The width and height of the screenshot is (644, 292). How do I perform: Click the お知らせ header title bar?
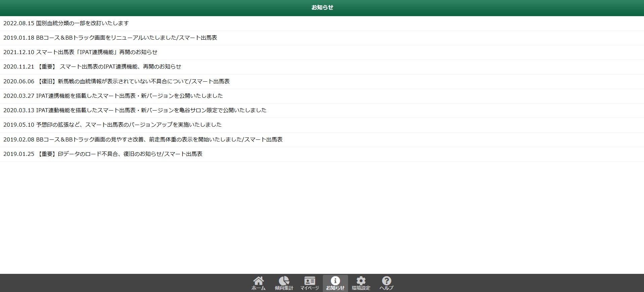tap(322, 7)
